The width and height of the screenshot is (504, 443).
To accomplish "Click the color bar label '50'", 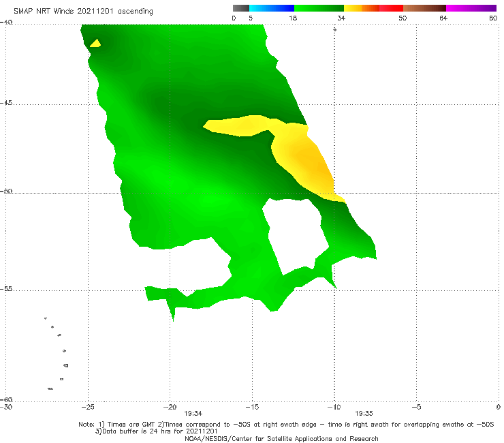I will point(403,18).
